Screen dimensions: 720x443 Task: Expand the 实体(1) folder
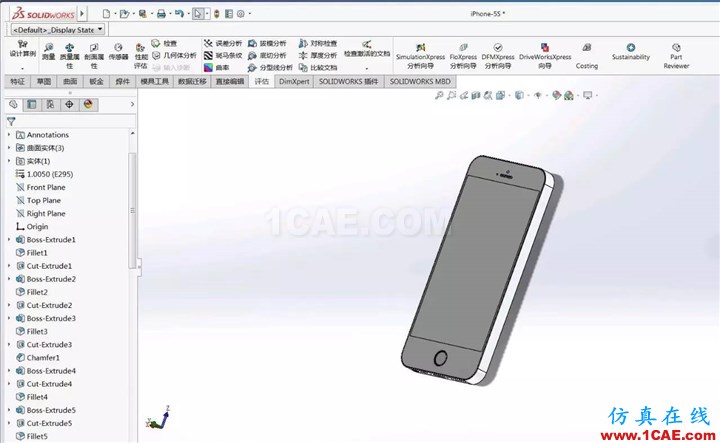[x=9, y=161]
